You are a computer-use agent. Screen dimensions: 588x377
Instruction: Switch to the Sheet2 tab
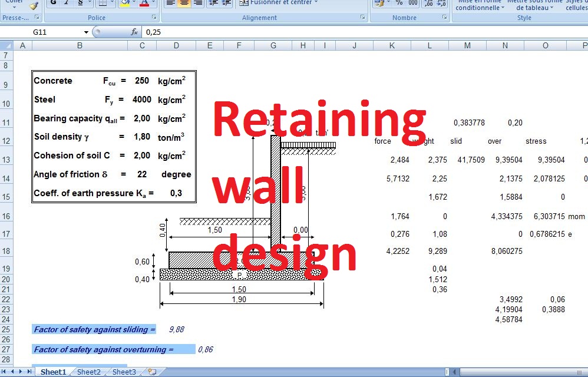tap(88, 372)
